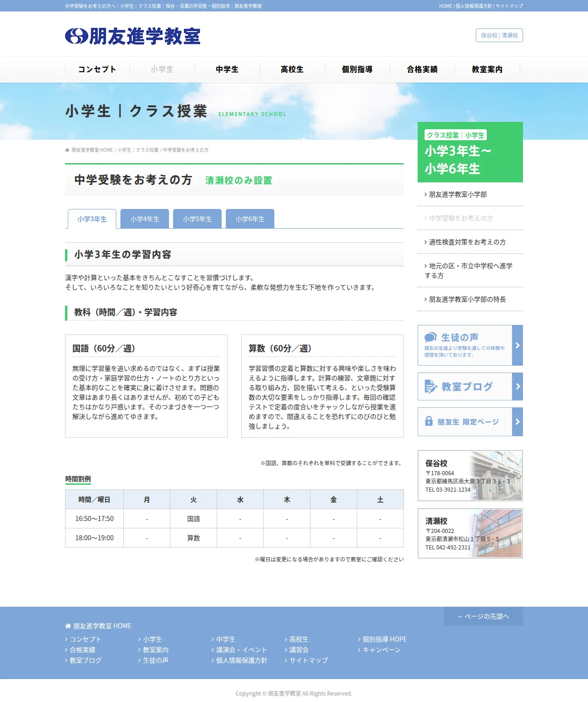Viewport: 588px width, 702px height.
Task: Click the 16:50〜17:50 time cell
Action: pos(94,519)
